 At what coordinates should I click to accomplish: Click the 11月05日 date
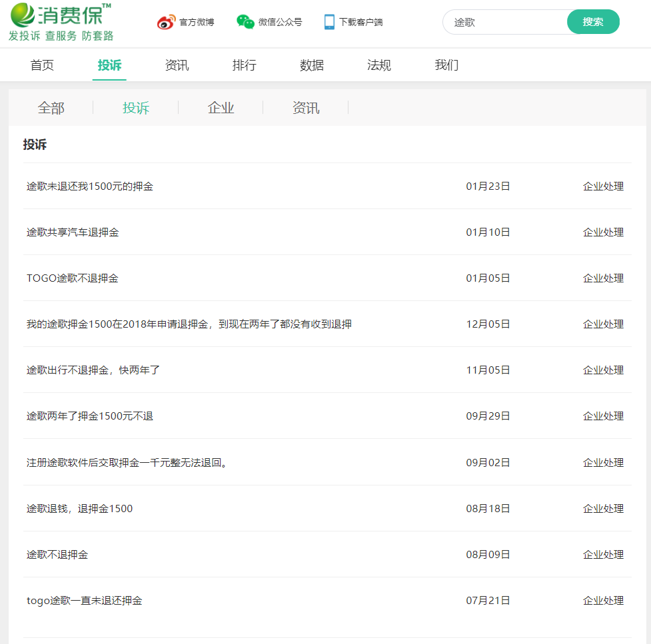(x=488, y=370)
